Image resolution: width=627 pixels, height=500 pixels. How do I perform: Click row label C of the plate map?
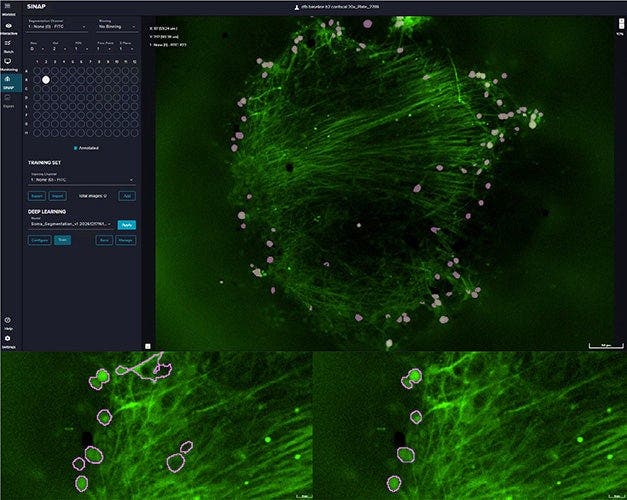pos(27,88)
